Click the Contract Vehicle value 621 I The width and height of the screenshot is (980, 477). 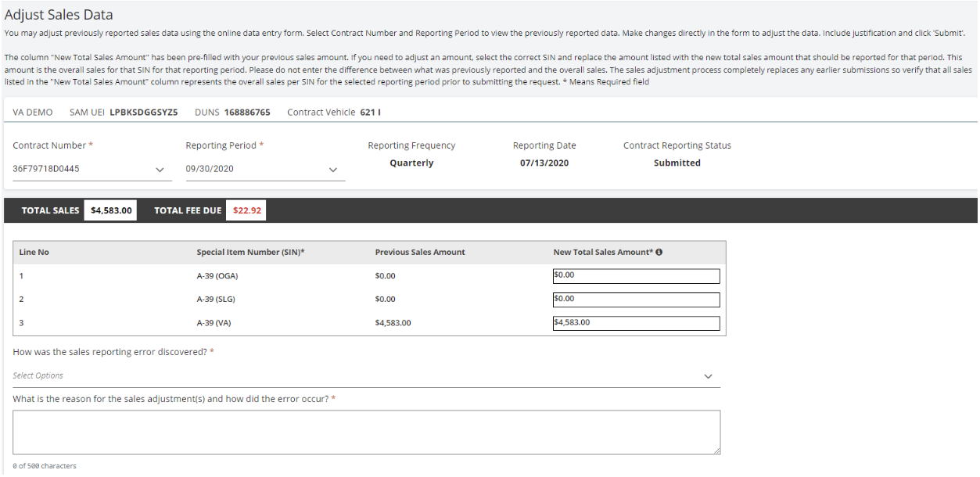tap(371, 113)
